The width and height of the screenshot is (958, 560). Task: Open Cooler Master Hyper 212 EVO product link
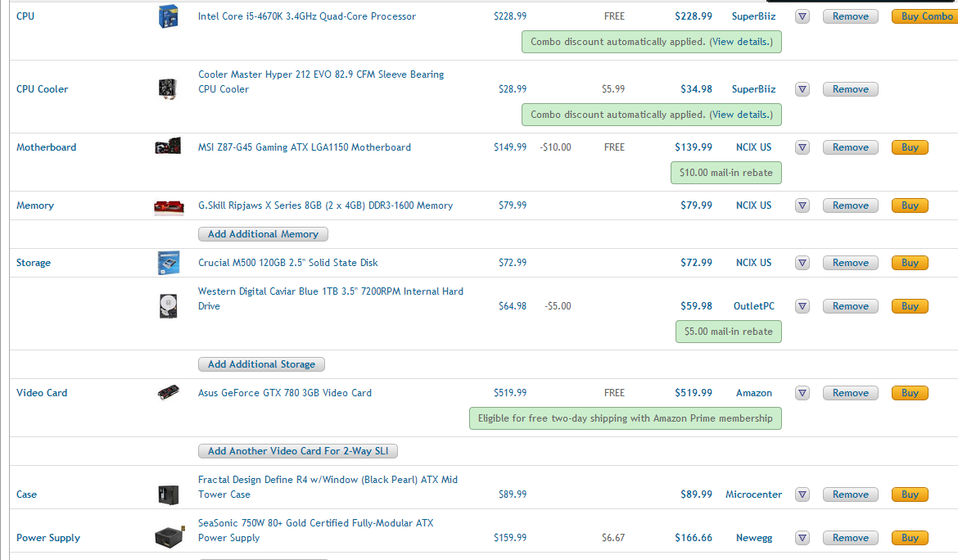click(x=321, y=82)
